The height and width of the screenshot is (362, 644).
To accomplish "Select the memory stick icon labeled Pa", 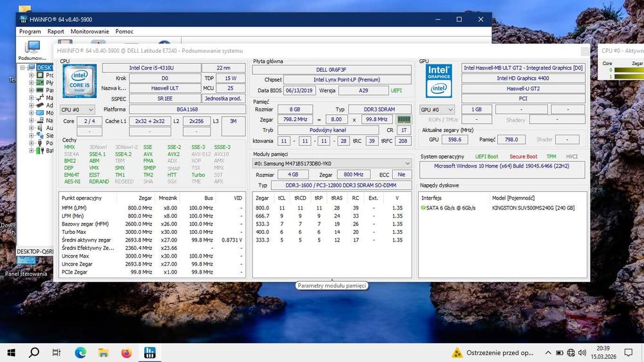I will pyautogui.click(x=40, y=90).
